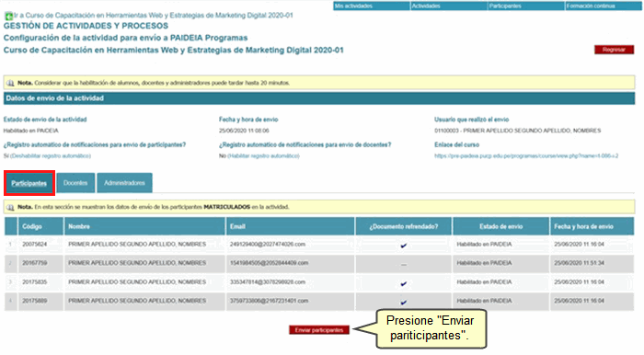
Task: Click the date 25/06/2020 11:08:06 value
Action: click(x=244, y=131)
